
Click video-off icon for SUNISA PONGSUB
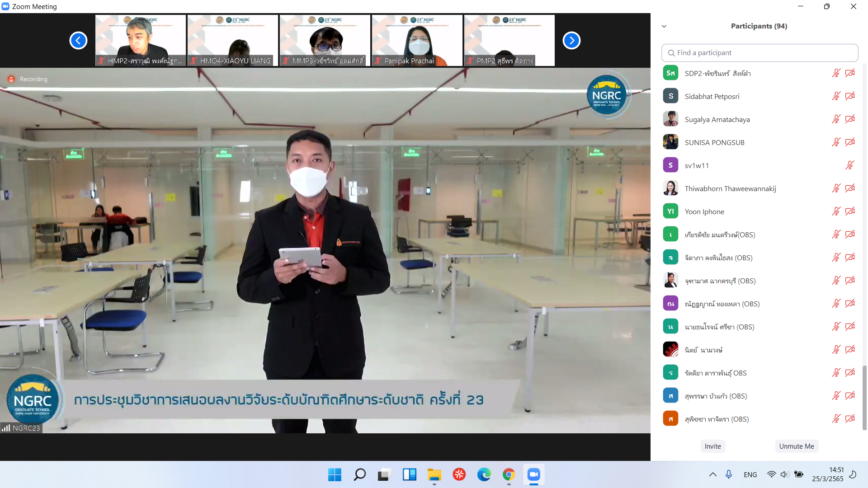(x=850, y=142)
